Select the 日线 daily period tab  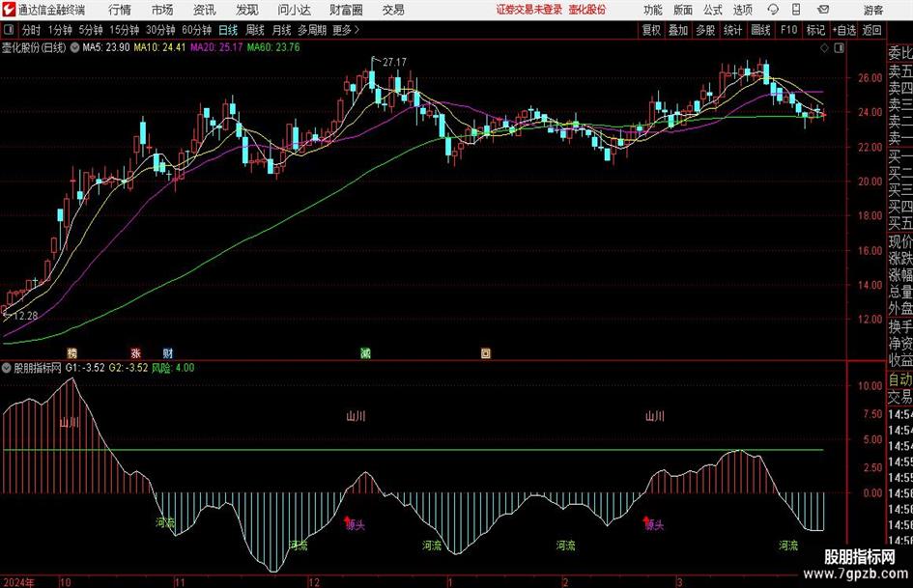coord(228,30)
